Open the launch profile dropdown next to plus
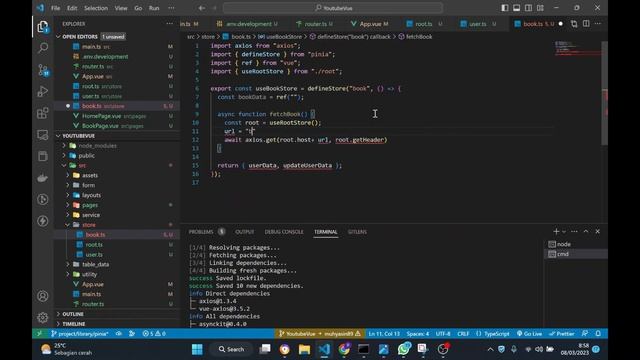640x360 pixels. (564, 231)
